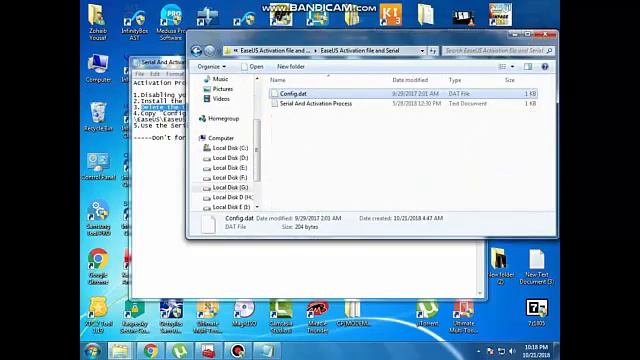640x360 pixels.
Task: Open Videos in the navigation pane
Action: (x=216, y=99)
